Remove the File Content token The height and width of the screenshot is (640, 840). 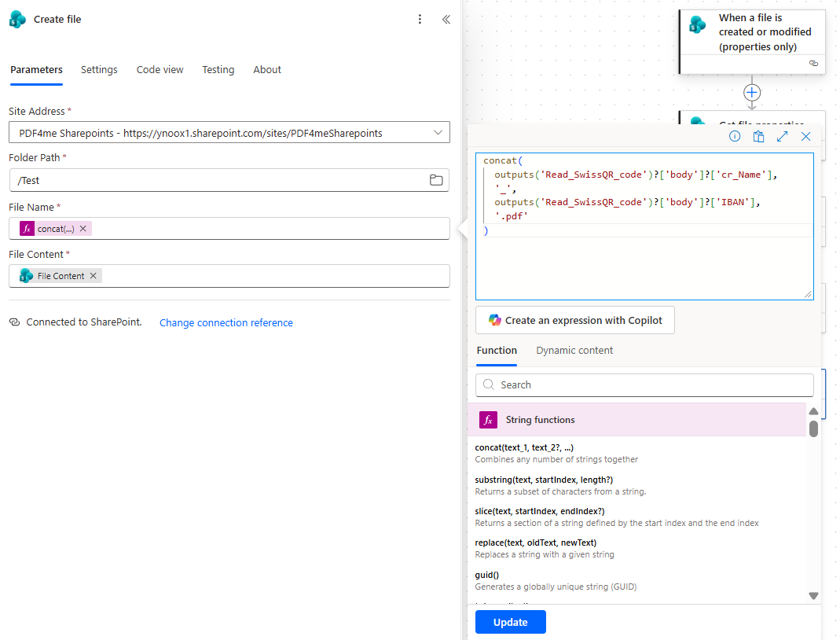[94, 276]
